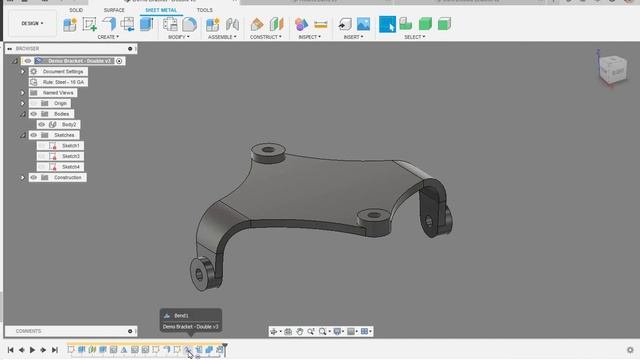Show Sketch1 with its visibility toggle
The image size is (640, 360).
pos(42,146)
